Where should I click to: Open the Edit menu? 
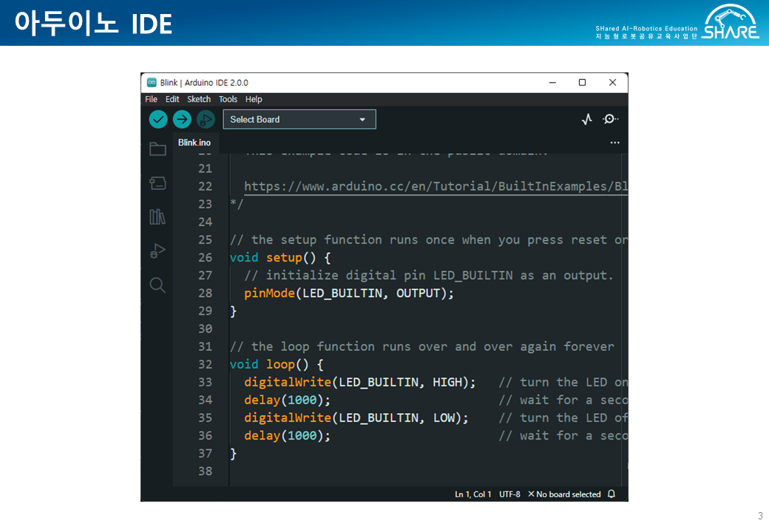point(172,99)
